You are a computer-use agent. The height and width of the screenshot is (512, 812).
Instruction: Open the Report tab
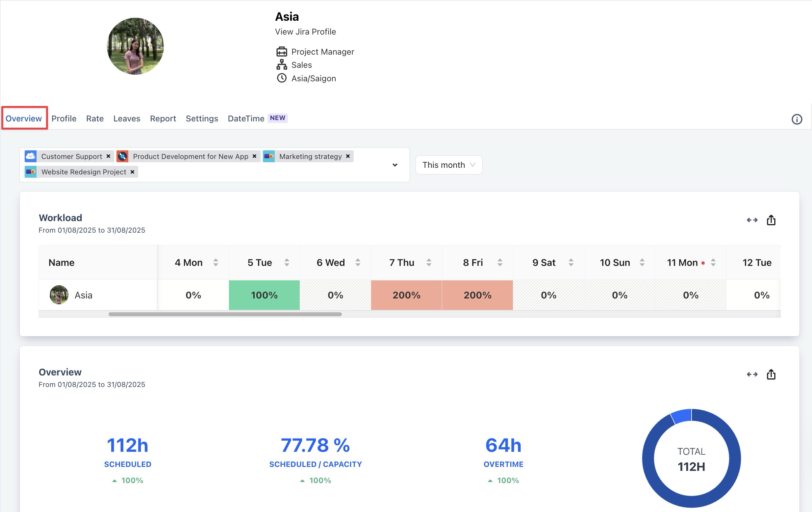[x=163, y=118]
